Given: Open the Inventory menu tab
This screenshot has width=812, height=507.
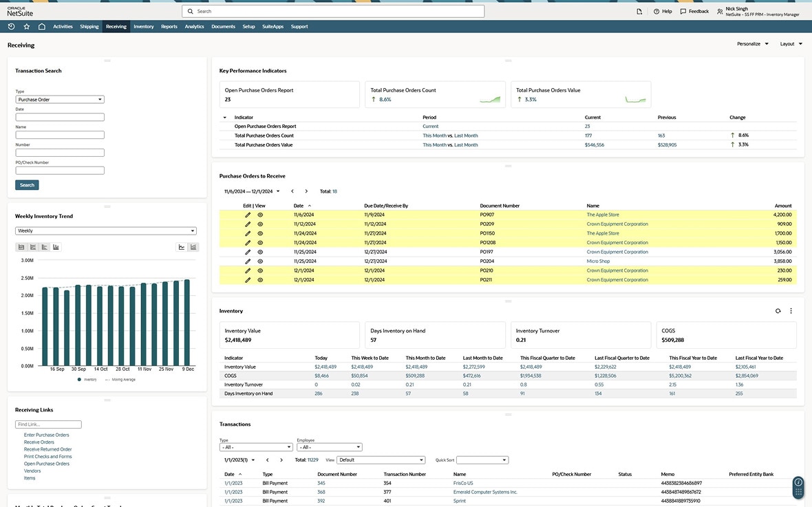Looking at the screenshot, I should [143, 27].
